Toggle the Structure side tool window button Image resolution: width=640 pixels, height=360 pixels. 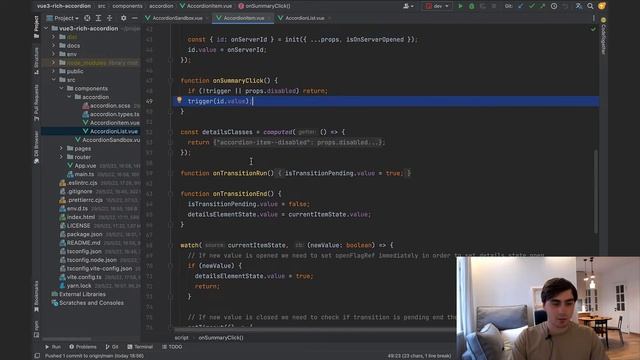(x=37, y=61)
